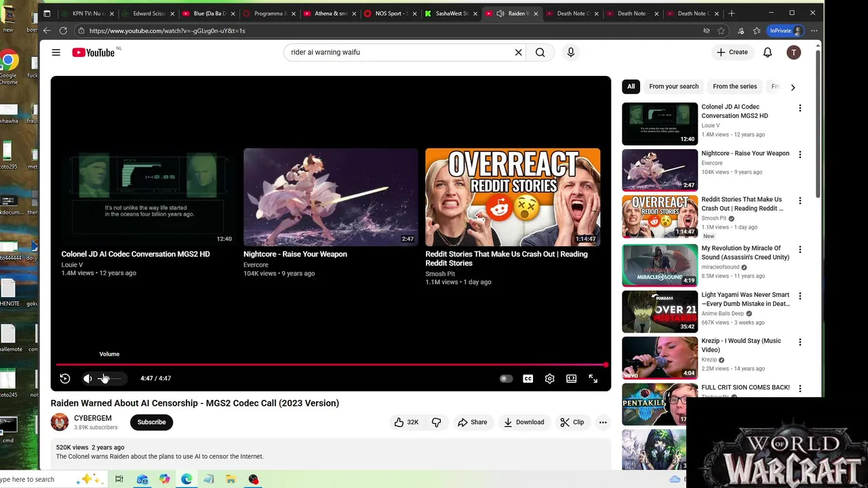Seek on the red video progress bar
Image resolution: width=868 pixels, height=488 pixels.
331,365
